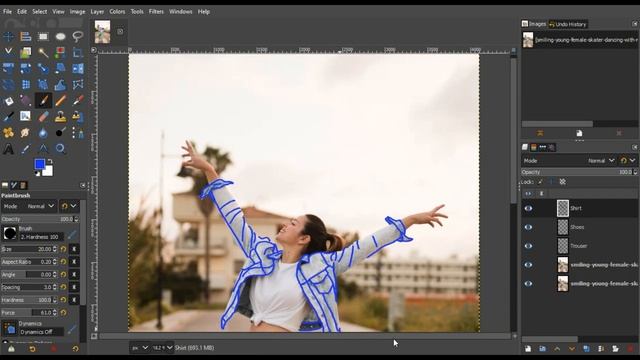
Task: Switch to the Undo History tab
Action: [567, 24]
